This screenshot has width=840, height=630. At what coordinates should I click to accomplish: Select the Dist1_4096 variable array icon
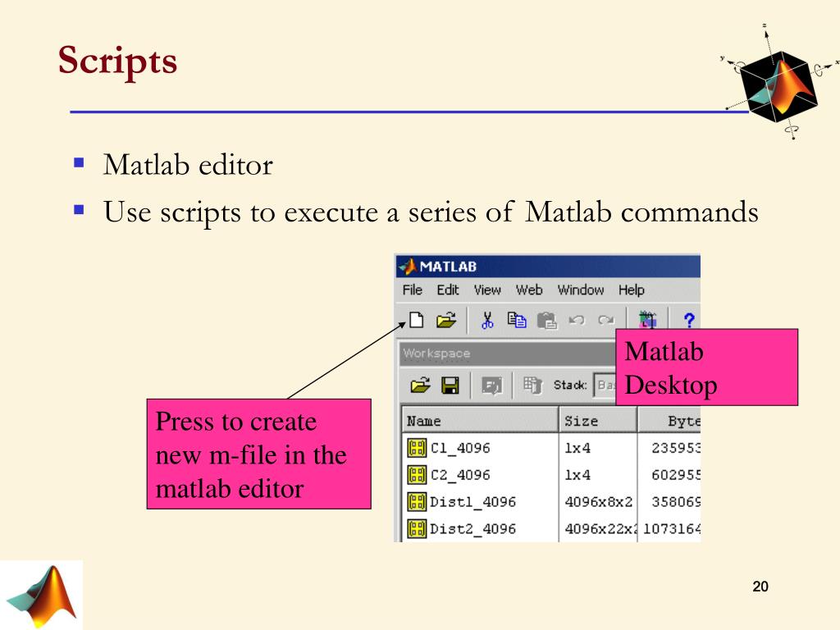point(417,501)
